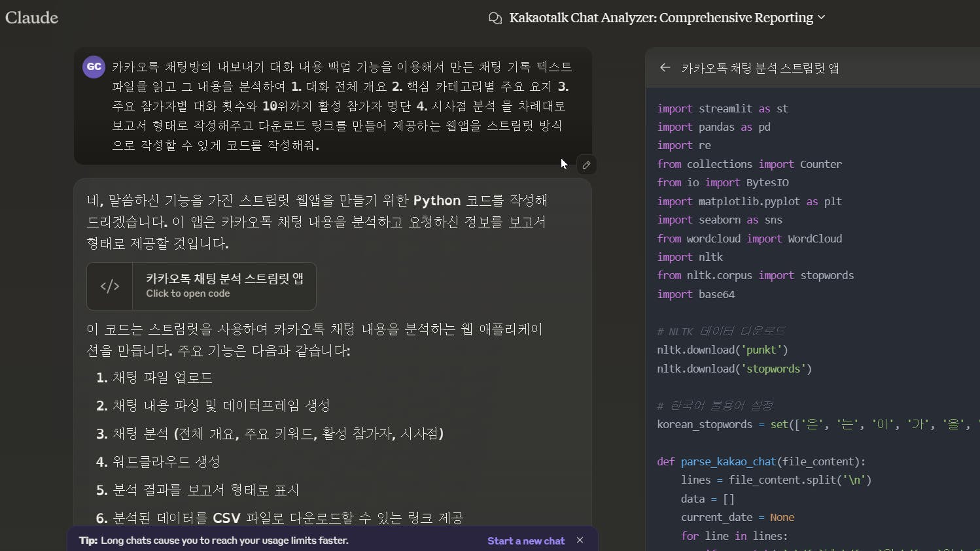Select the Kakaotalk Chat Analyzer conversation title
Image resolution: width=980 pixels, height=551 pixels.
pyautogui.click(x=661, y=18)
